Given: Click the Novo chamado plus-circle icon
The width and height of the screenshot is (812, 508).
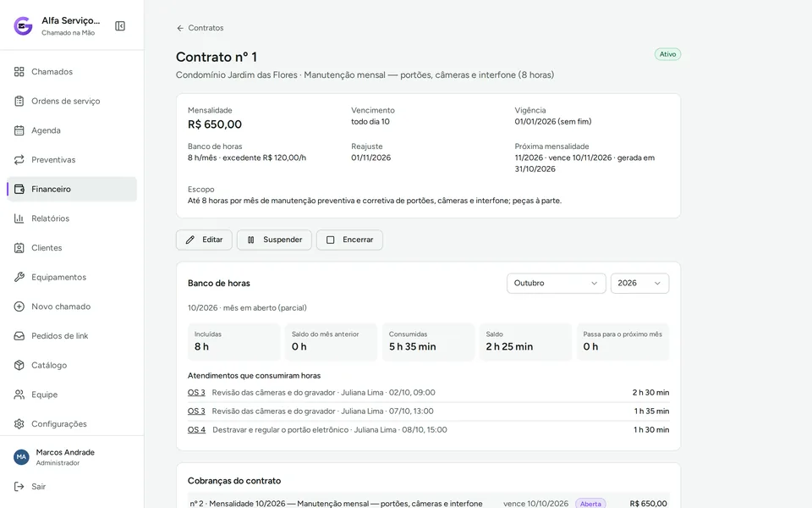Looking at the screenshot, I should click(x=19, y=306).
